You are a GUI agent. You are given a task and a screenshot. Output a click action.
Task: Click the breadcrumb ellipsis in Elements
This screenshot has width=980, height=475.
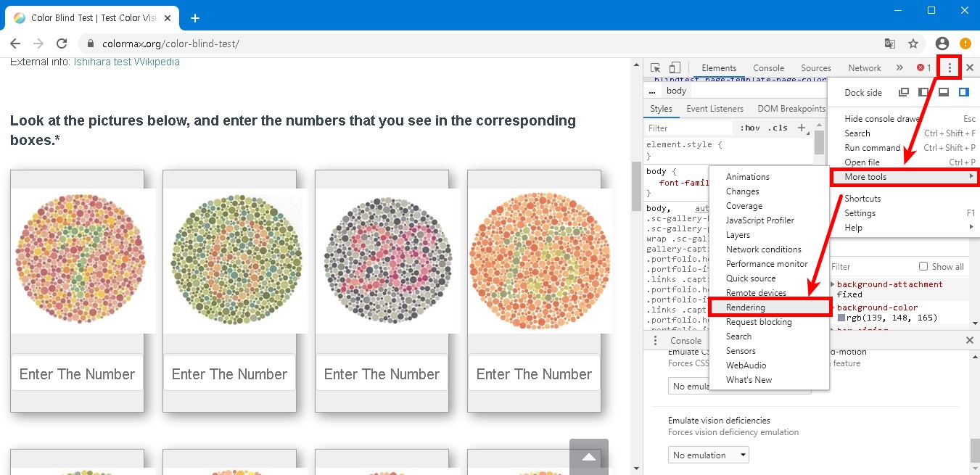click(x=652, y=91)
